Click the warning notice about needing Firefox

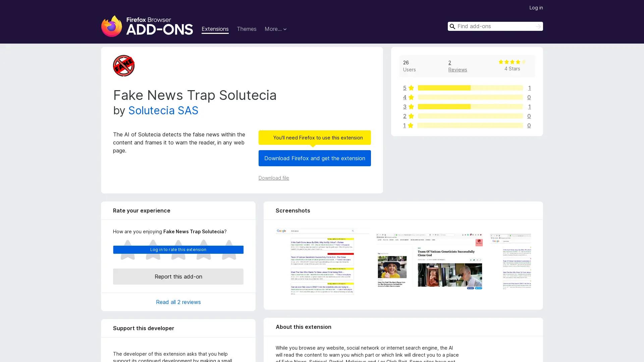coord(314,137)
